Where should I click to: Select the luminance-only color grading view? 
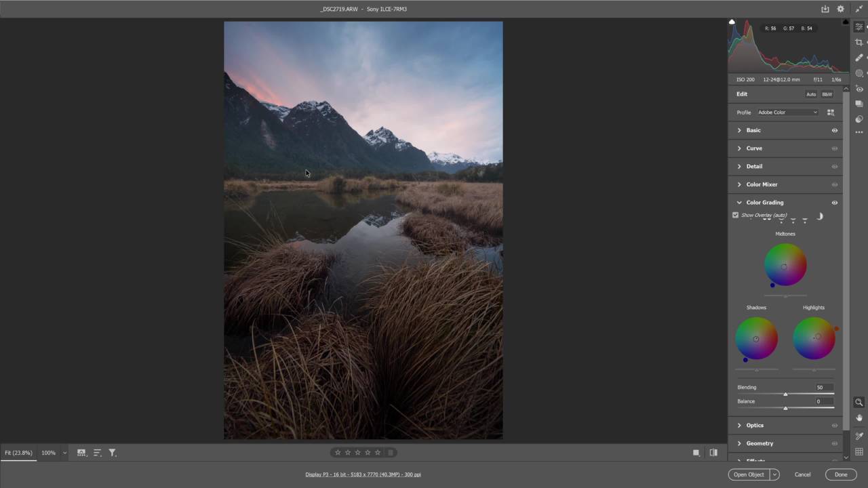819,216
